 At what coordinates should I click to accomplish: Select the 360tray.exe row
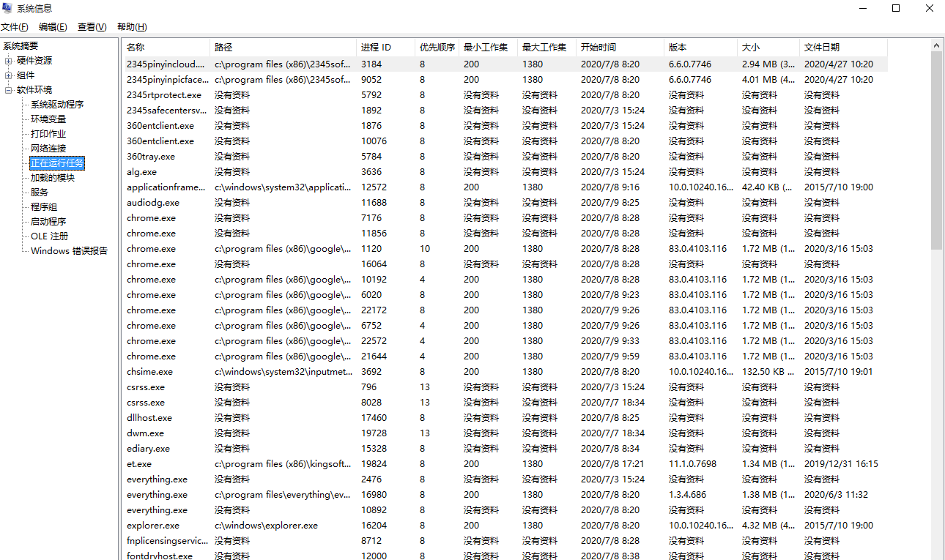click(505, 156)
